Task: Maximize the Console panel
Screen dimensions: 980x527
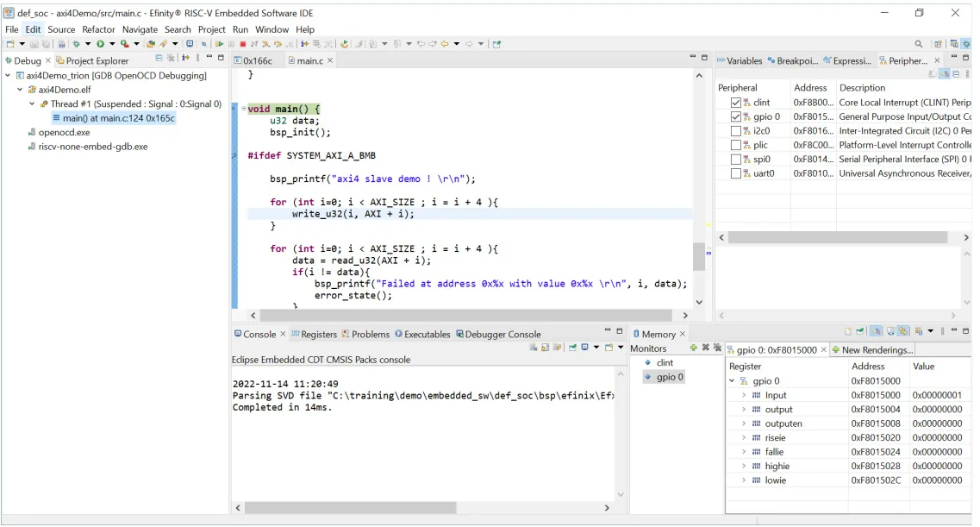Action: [x=620, y=330]
